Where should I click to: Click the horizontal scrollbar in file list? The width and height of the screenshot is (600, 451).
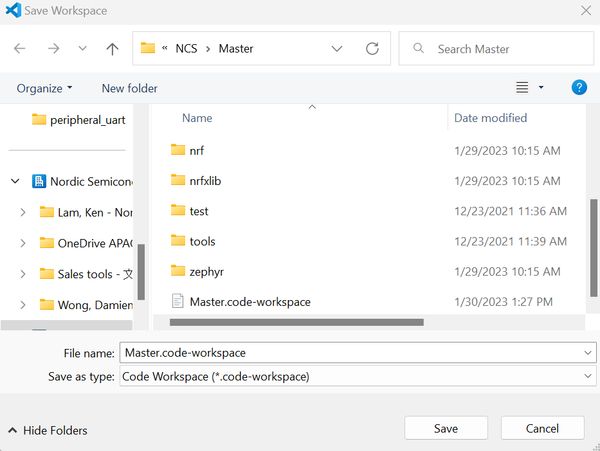296,322
